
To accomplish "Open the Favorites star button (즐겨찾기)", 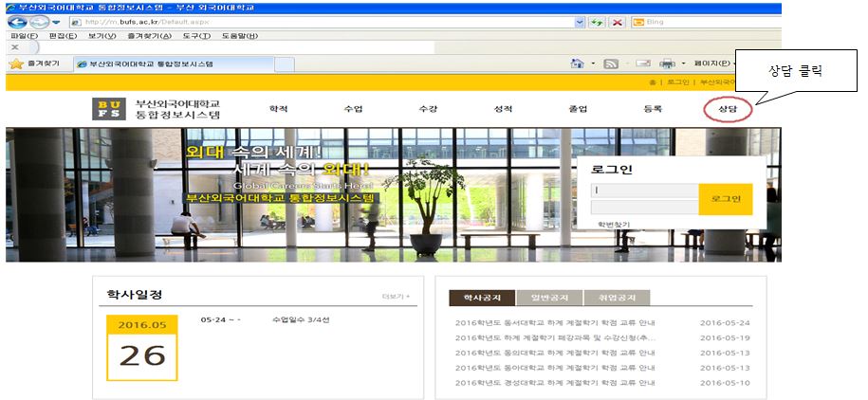I will (x=34, y=64).
